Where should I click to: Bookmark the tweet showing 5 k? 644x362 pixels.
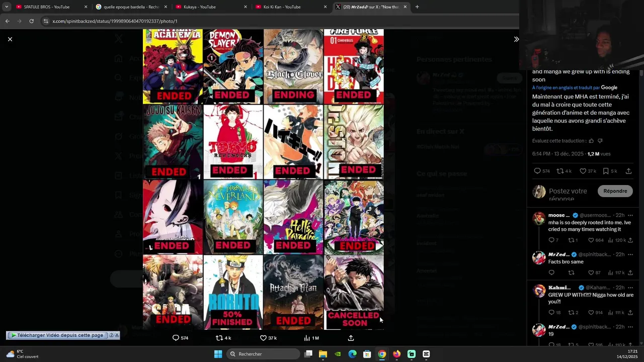click(x=606, y=171)
